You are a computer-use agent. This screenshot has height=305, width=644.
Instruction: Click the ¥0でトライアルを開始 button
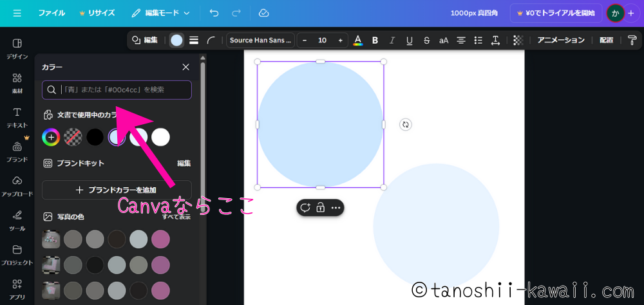(x=556, y=13)
